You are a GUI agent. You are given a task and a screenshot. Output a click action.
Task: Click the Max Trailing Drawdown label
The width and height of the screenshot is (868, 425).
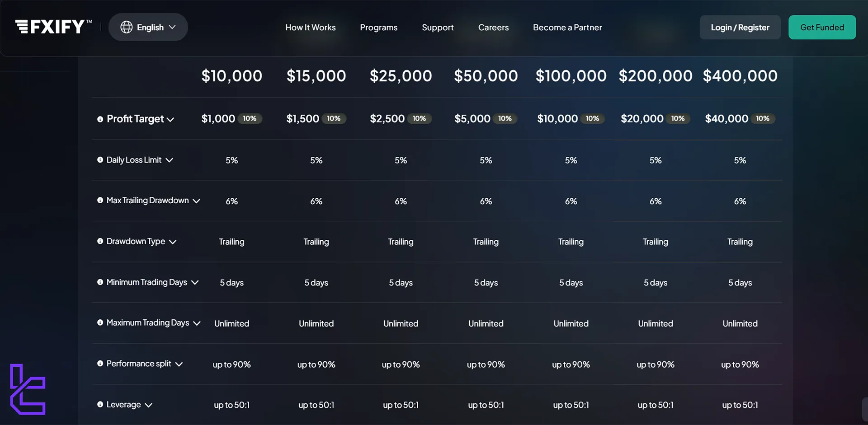tap(147, 200)
